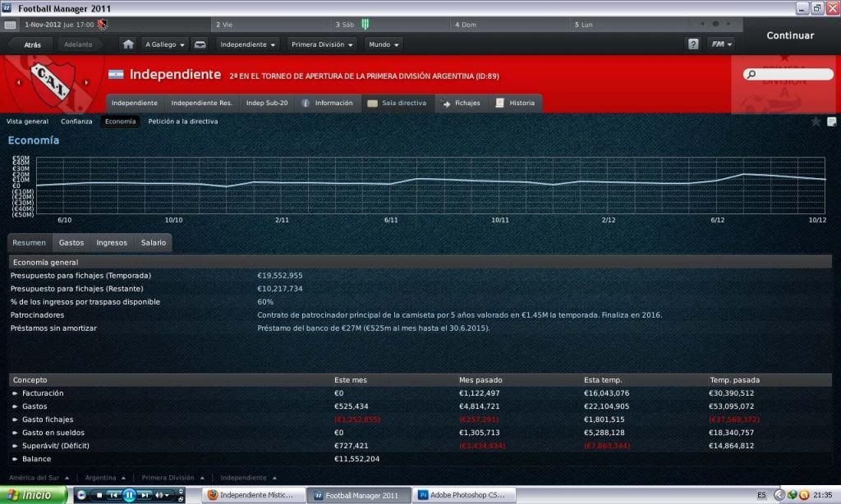Go to the Vista general subtab
The image size is (841, 504).
click(27, 121)
